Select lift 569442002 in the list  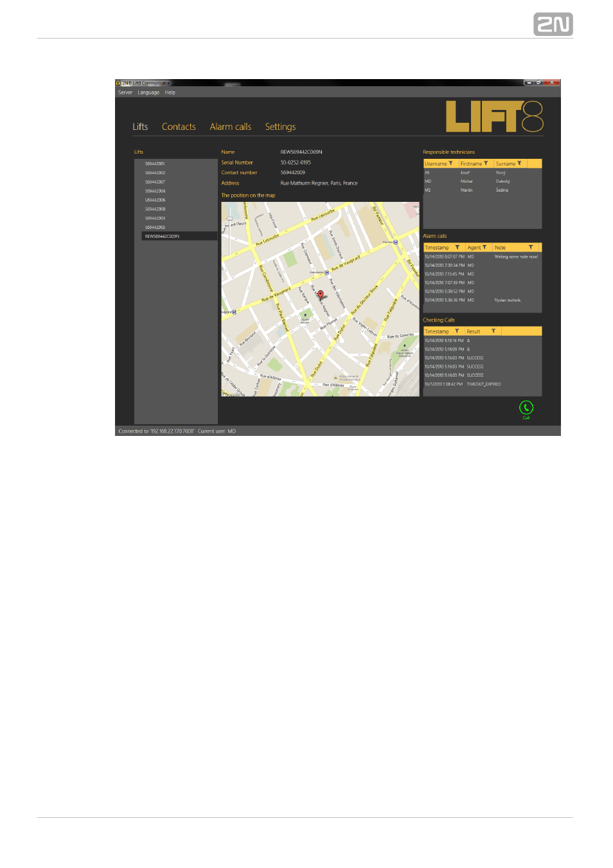[179, 173]
